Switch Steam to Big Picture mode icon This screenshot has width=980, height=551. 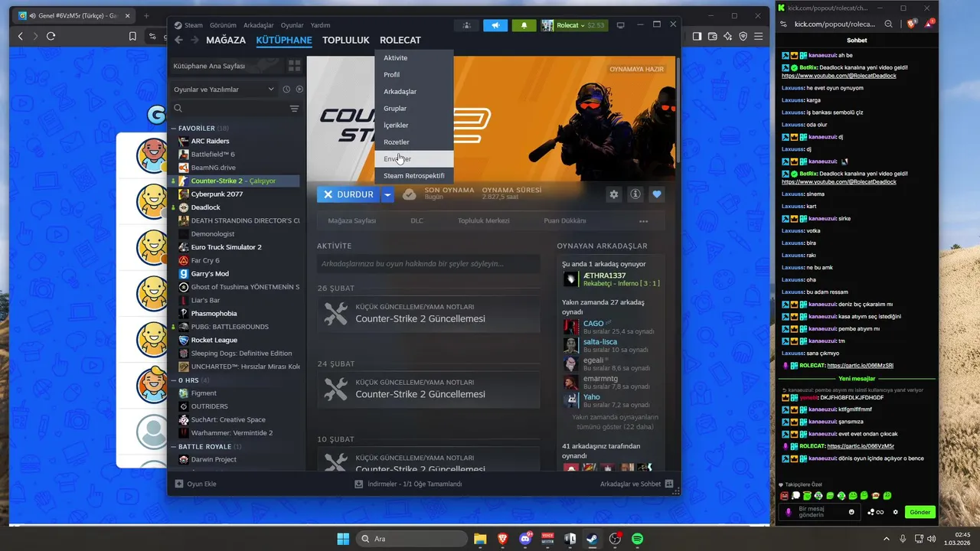tap(620, 25)
